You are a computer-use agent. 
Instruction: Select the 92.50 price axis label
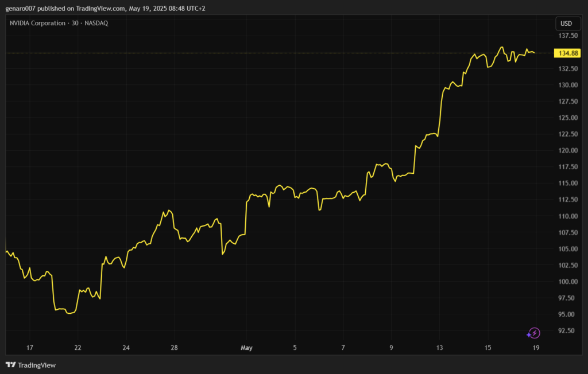tap(567, 331)
